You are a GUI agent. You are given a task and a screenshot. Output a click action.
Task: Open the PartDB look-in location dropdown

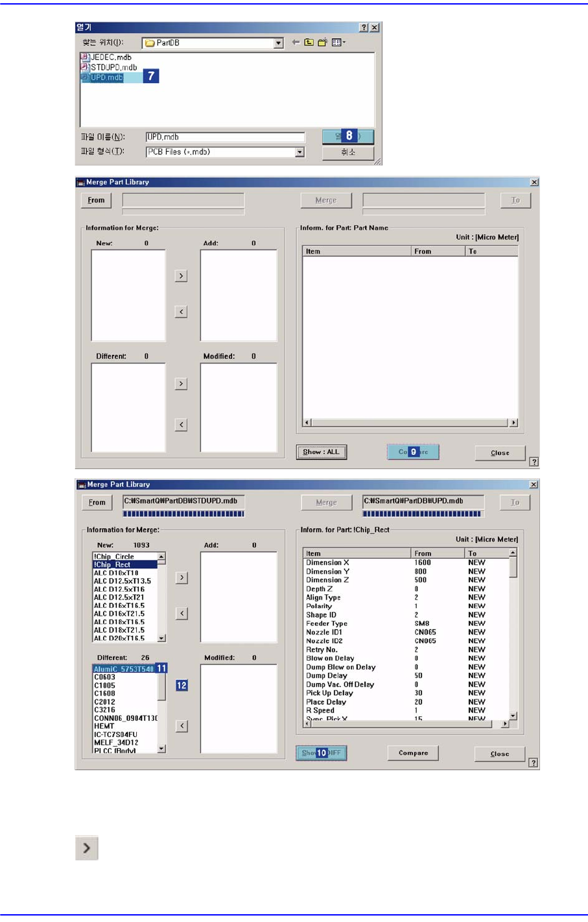pos(279,43)
